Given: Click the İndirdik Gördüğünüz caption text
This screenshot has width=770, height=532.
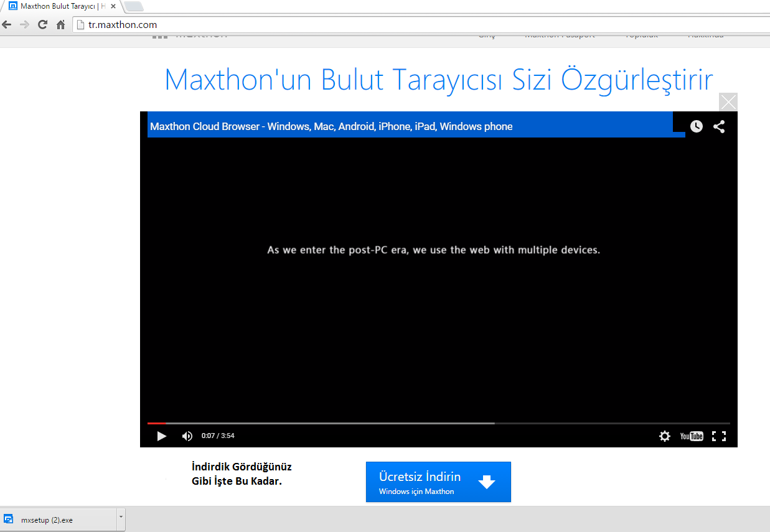Looking at the screenshot, I should click(x=242, y=474).
